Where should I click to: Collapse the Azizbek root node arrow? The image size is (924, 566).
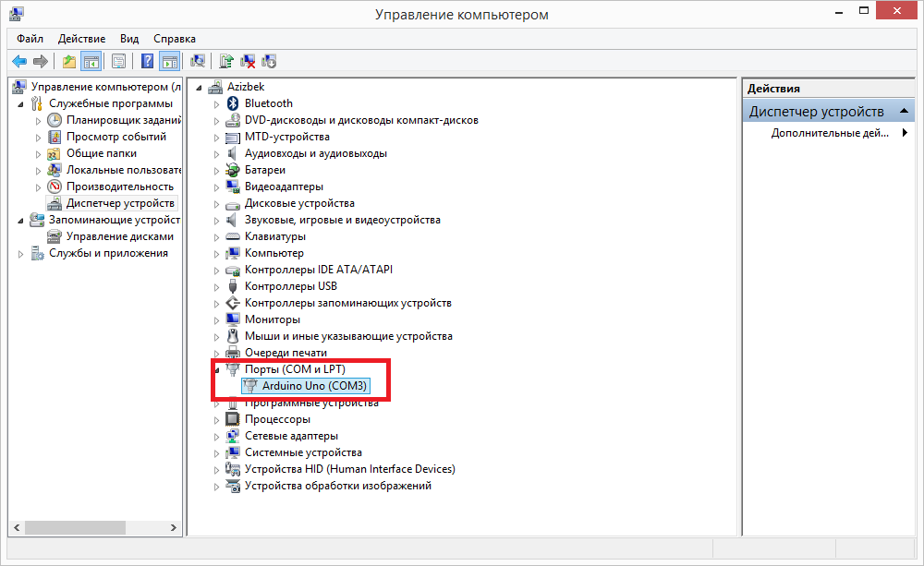point(200,88)
